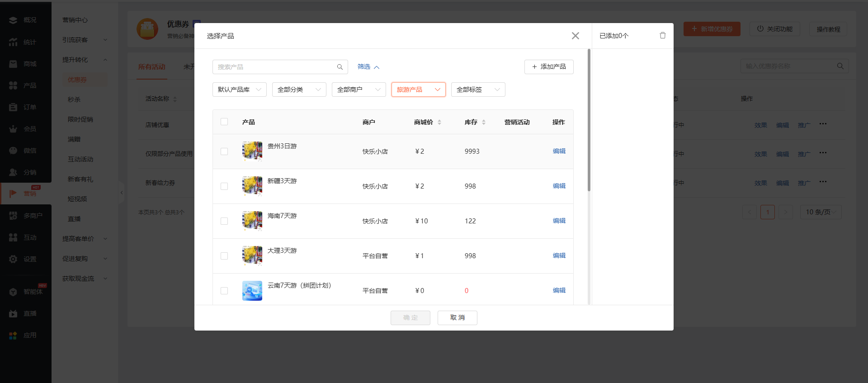Click the 会员 crown icon in sidebar
The width and height of the screenshot is (868, 383).
13,129
